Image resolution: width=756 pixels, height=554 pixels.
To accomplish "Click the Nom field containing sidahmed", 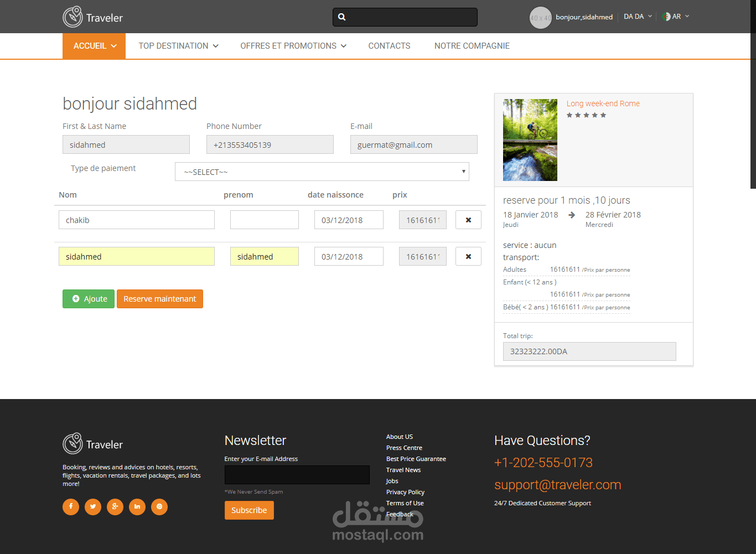I will 137,256.
